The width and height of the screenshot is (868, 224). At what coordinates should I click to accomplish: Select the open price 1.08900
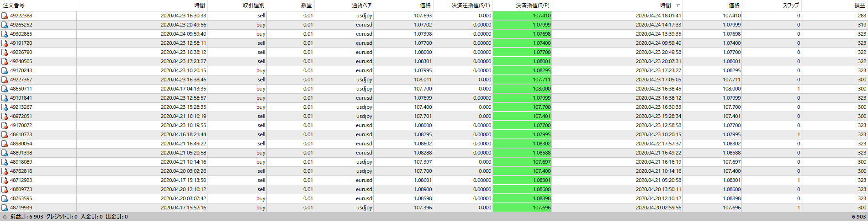tap(423, 189)
